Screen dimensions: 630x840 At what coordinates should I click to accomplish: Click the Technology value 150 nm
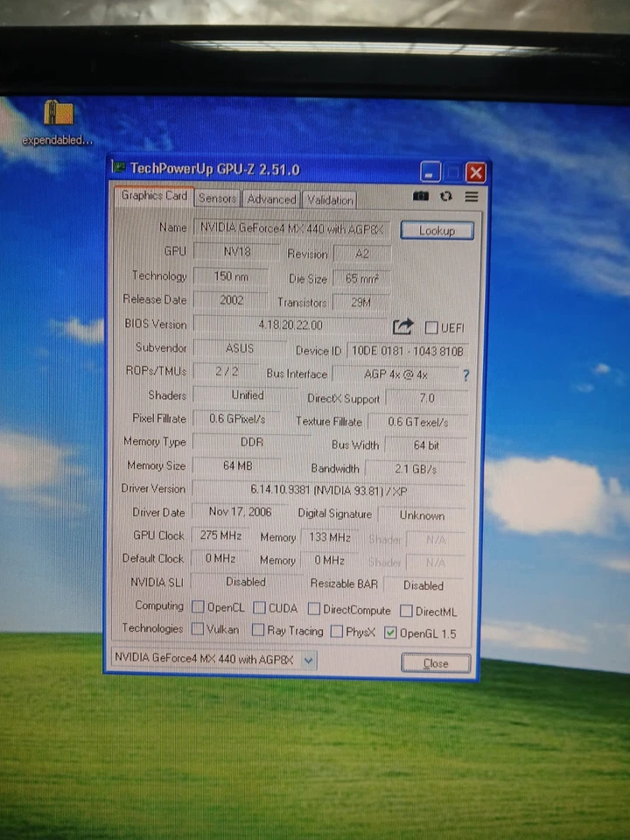231,276
